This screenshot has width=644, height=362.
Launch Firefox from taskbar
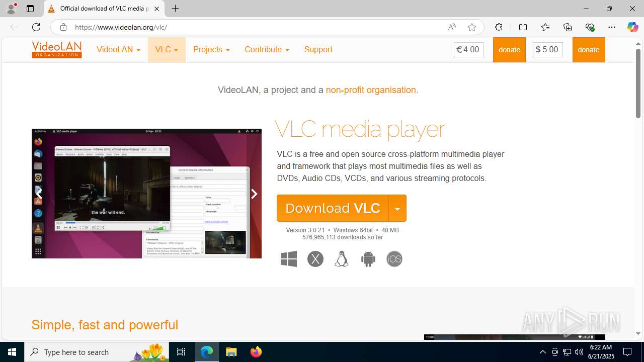[x=256, y=352]
